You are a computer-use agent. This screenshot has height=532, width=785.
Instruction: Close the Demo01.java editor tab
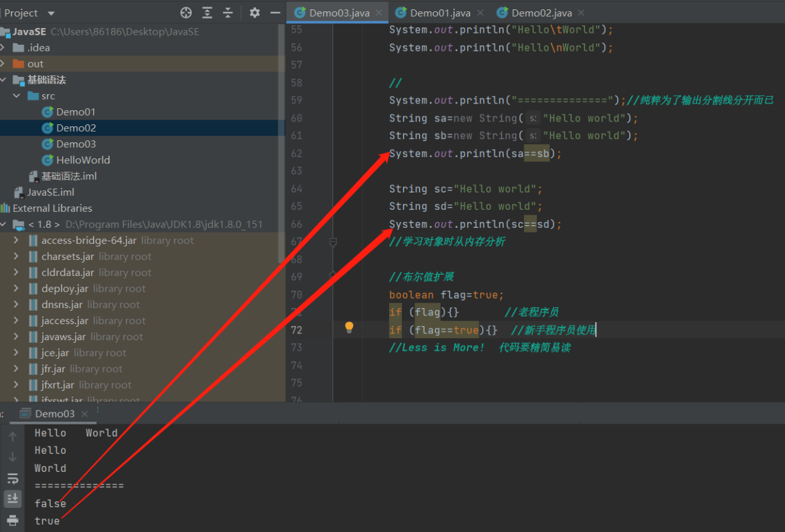coord(480,13)
